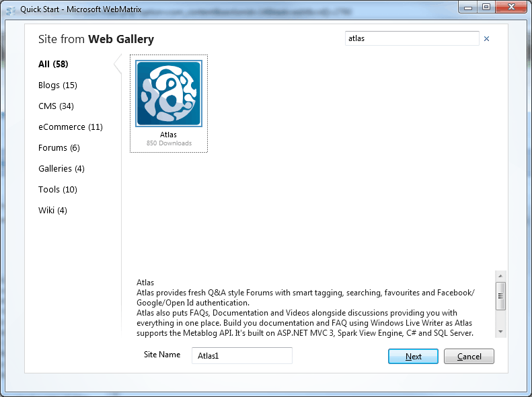Minimize the WebMatrix window
This screenshot has height=397, width=532.
(x=468, y=7)
